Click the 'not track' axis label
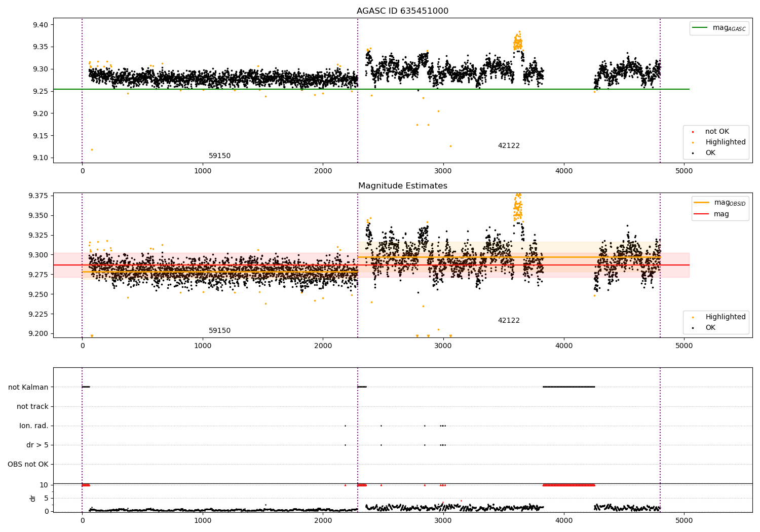The height and width of the screenshot is (532, 760). [x=32, y=407]
